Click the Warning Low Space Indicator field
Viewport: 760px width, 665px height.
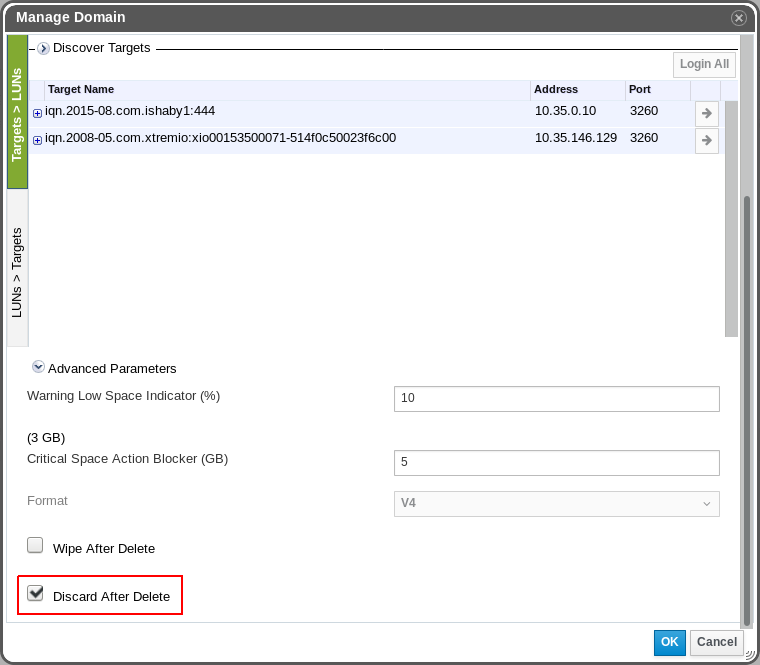[x=556, y=398]
